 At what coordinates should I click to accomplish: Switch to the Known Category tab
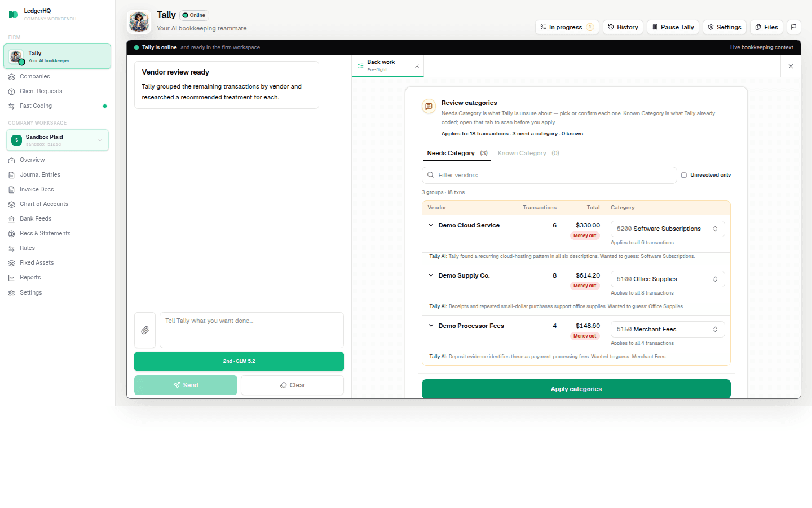528,154
